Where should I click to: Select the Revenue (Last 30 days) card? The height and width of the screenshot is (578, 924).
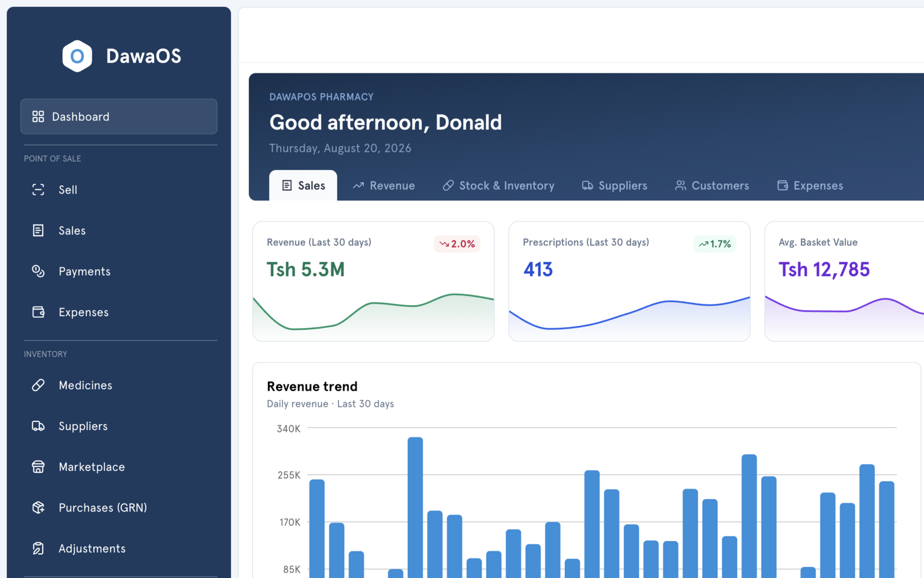coord(374,281)
